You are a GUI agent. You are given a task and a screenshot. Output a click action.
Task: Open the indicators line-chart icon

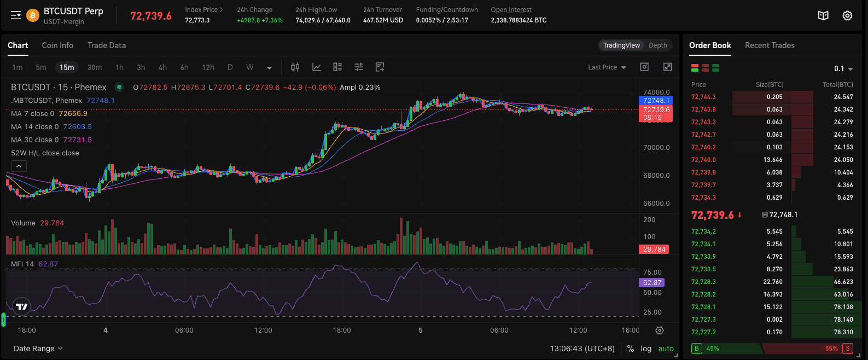[x=316, y=67]
